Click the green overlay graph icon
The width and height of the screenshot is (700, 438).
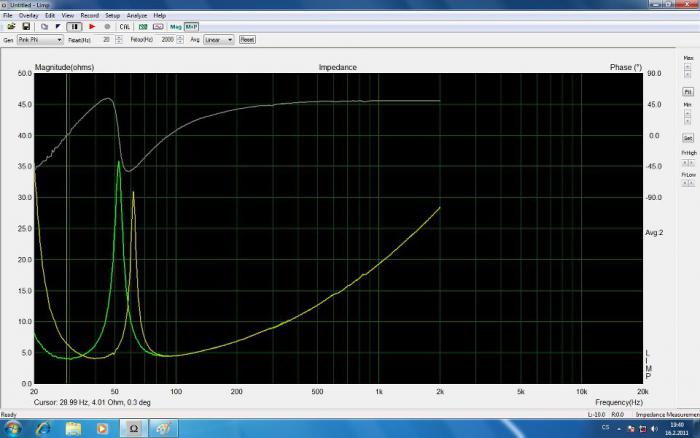(x=143, y=27)
